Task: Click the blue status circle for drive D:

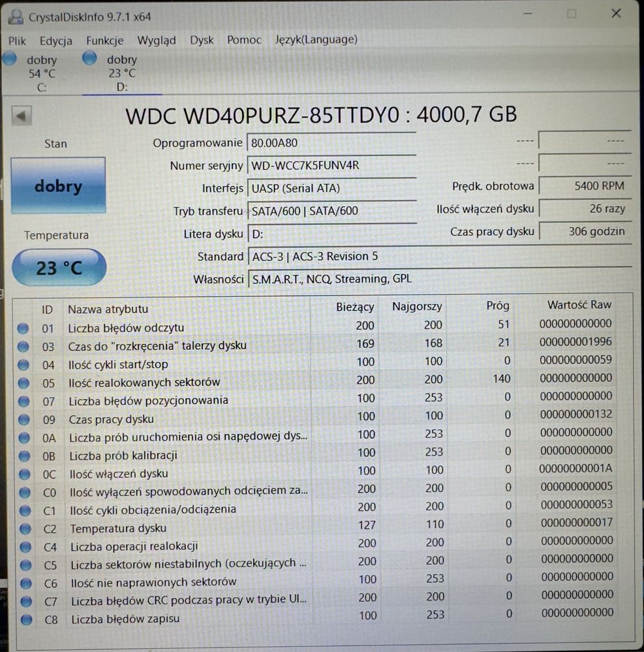Action: pyautogui.click(x=89, y=58)
